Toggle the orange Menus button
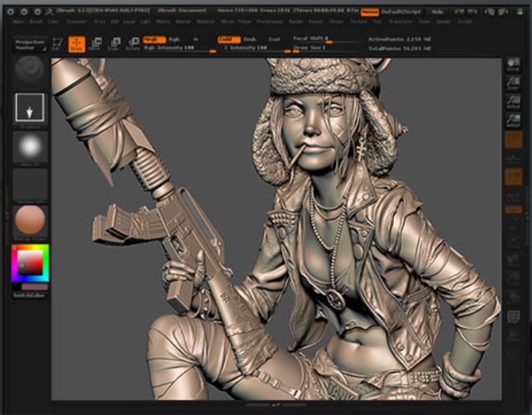 coord(370,12)
